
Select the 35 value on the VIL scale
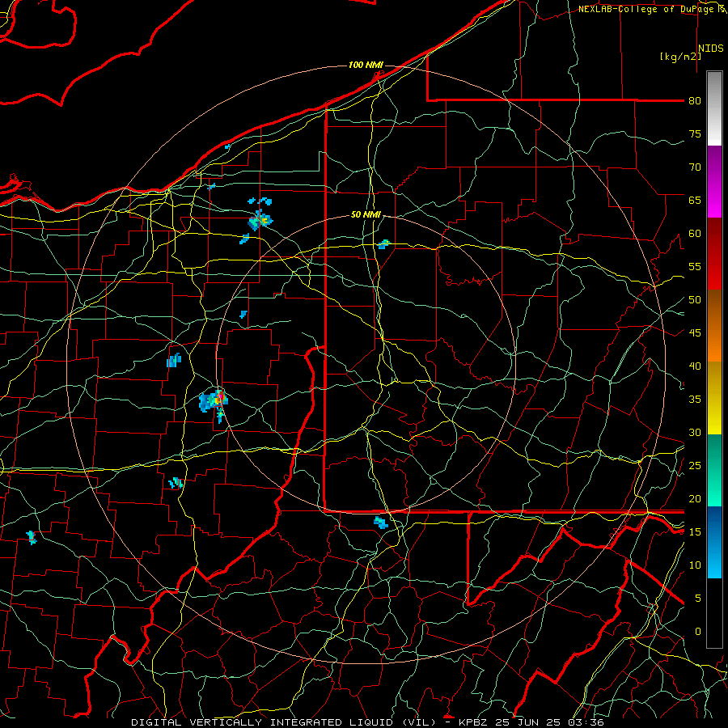[695, 400]
